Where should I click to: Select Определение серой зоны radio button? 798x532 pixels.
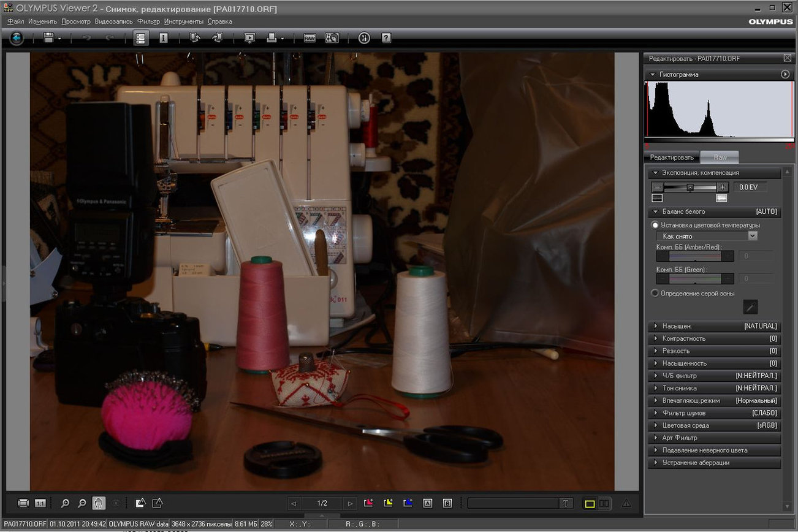click(x=655, y=294)
